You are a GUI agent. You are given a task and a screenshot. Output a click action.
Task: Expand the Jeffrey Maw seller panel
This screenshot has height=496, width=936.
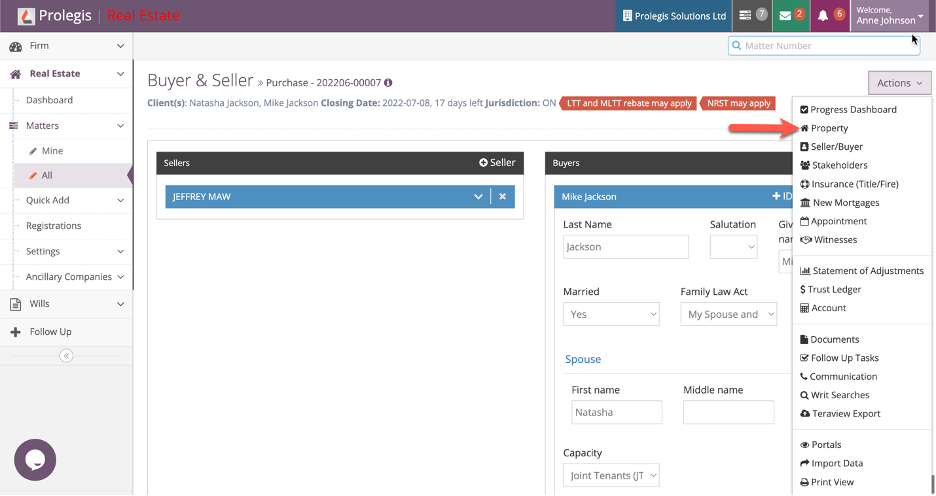coord(478,197)
